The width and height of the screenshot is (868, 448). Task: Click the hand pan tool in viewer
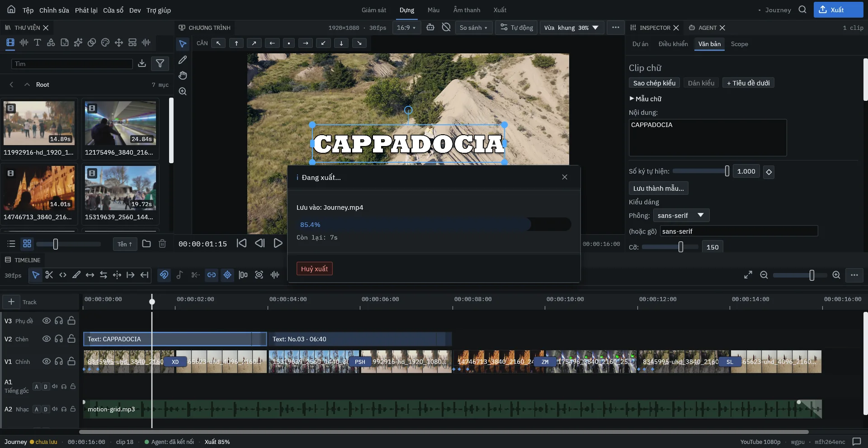(x=183, y=75)
